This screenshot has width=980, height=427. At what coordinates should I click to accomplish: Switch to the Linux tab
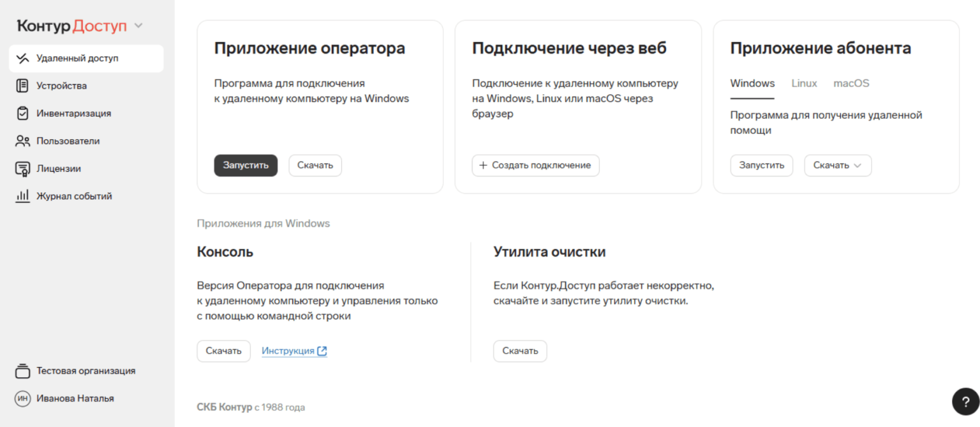pos(804,84)
